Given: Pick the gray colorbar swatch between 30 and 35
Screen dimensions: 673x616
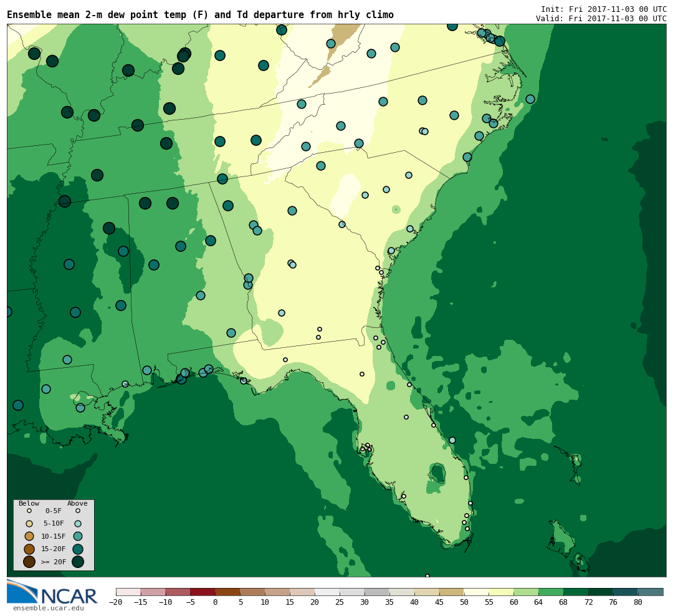Looking at the screenshot, I should pos(377,592).
